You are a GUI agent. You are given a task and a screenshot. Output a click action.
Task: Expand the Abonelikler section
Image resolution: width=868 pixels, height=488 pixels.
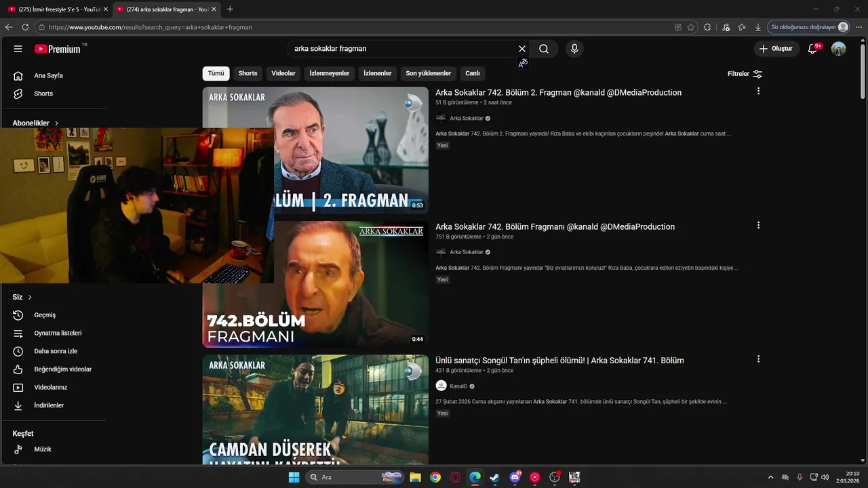coord(35,123)
